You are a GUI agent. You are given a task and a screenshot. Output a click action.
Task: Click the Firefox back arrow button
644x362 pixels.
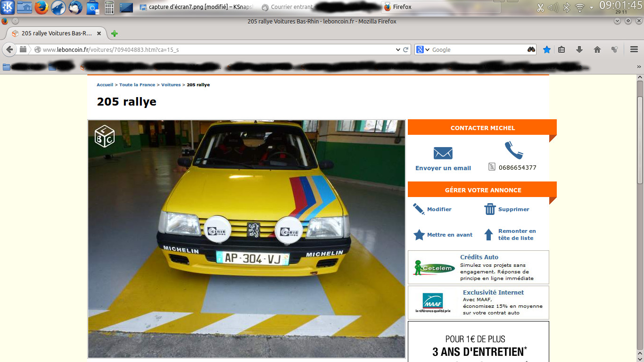click(x=9, y=49)
